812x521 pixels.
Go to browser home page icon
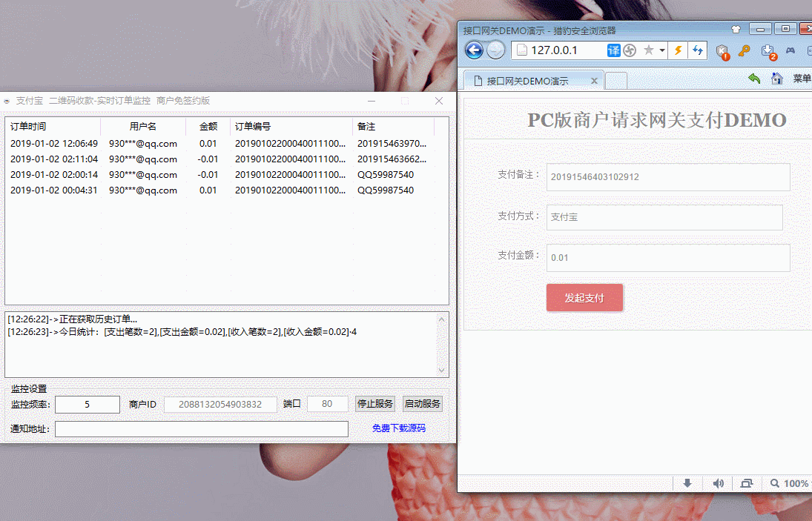(x=777, y=79)
